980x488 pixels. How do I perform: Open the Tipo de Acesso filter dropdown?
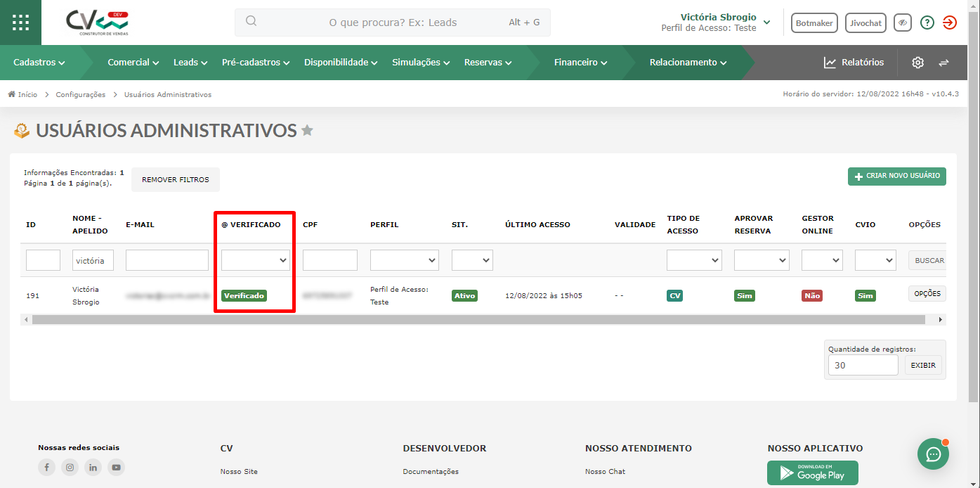point(694,260)
